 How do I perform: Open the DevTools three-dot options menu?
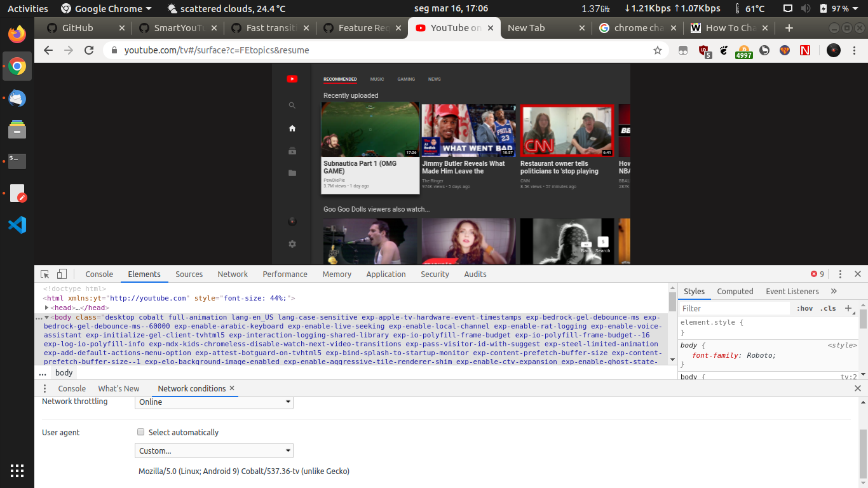840,273
